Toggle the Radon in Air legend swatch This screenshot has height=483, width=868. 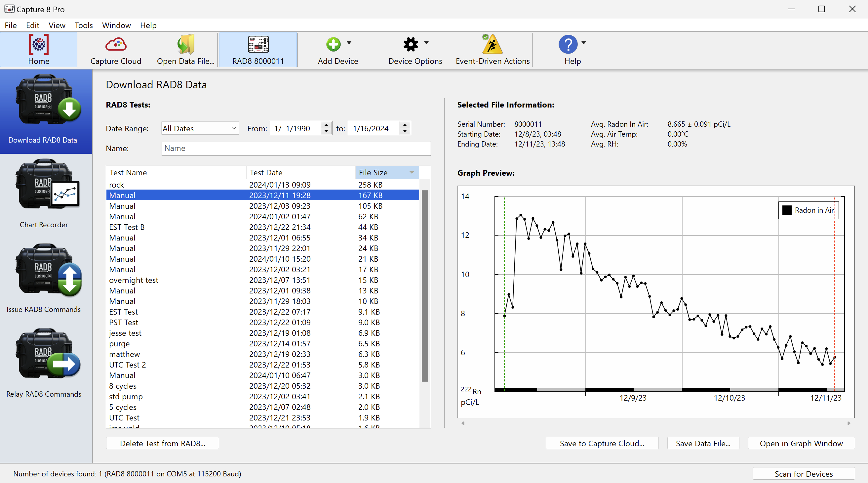[x=787, y=210]
